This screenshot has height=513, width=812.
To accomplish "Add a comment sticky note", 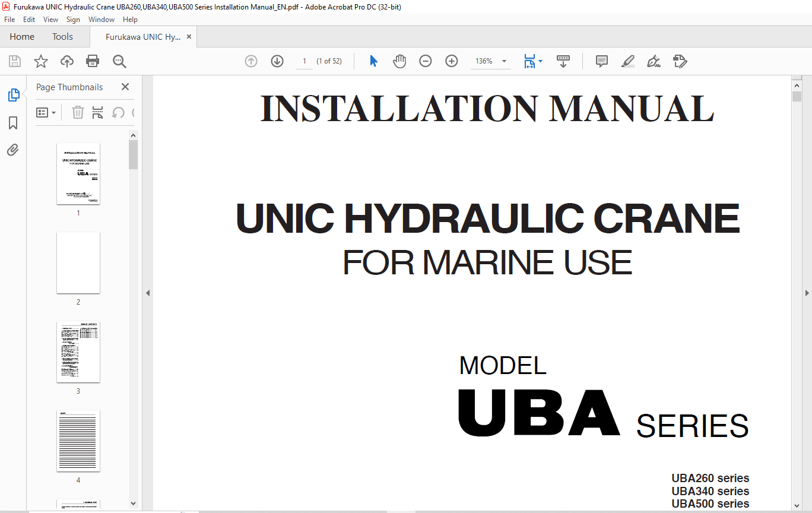I will (602, 61).
